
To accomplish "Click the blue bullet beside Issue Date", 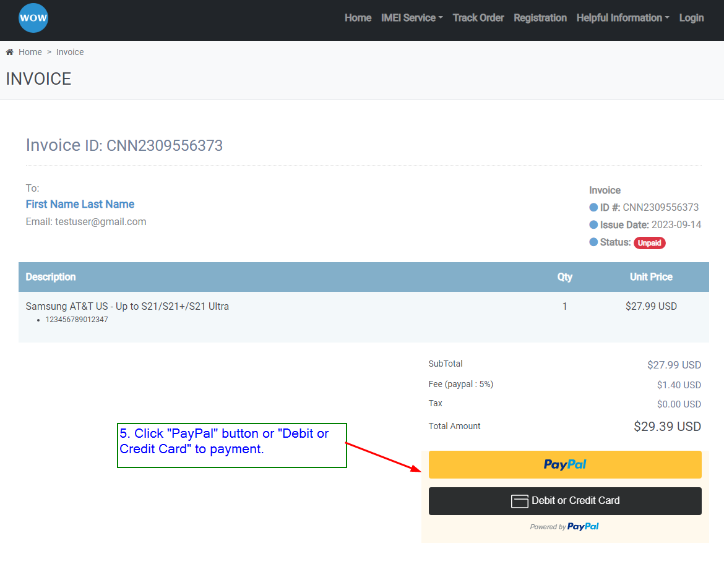I will tap(593, 225).
